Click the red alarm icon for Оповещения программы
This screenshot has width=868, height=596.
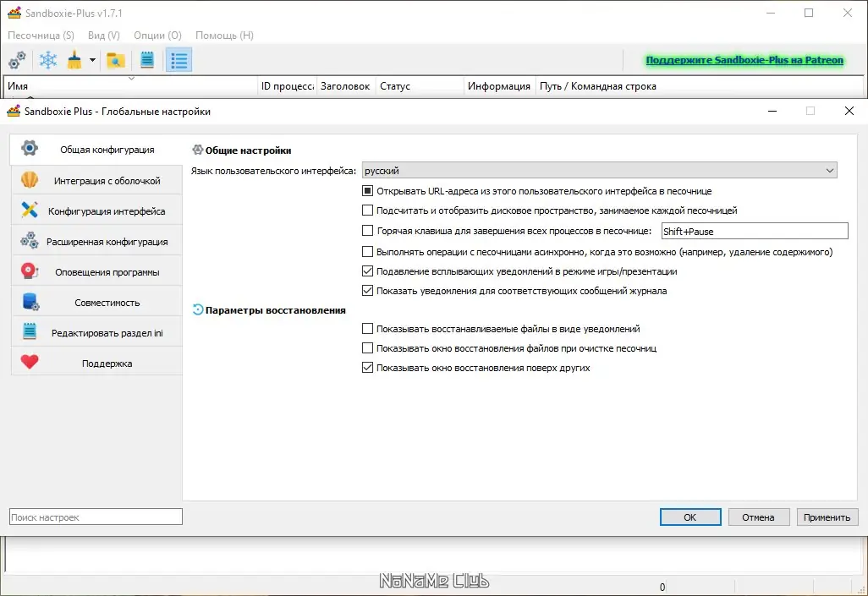coord(30,271)
